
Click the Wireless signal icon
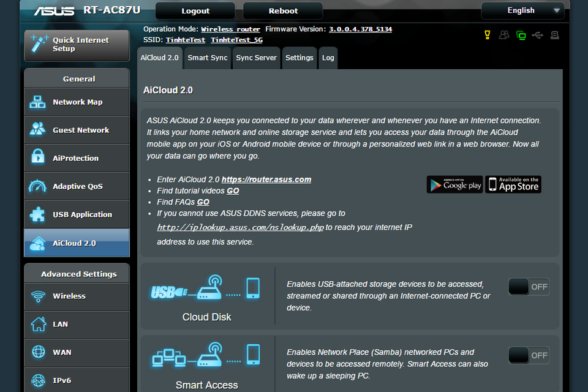38,296
